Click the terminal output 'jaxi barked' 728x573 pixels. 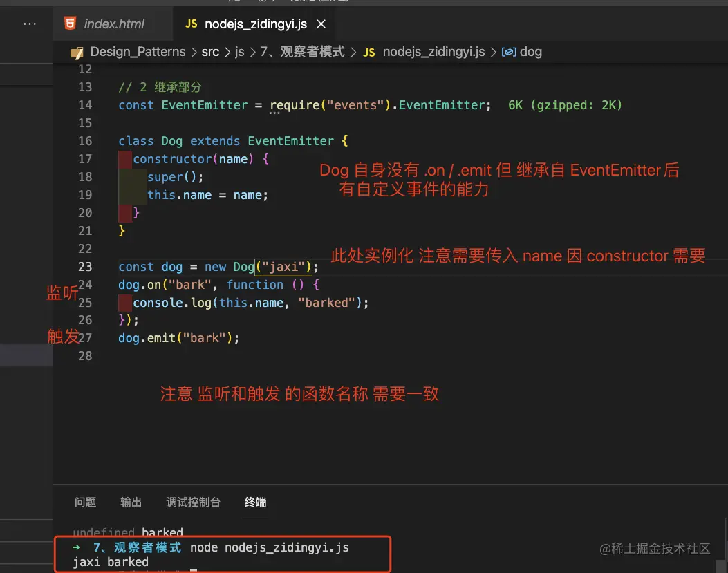click(111, 562)
